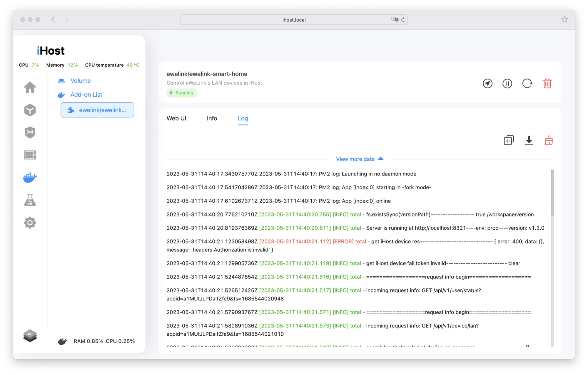Click the 'GET /api/v1/device/lan' log line

click(323, 329)
